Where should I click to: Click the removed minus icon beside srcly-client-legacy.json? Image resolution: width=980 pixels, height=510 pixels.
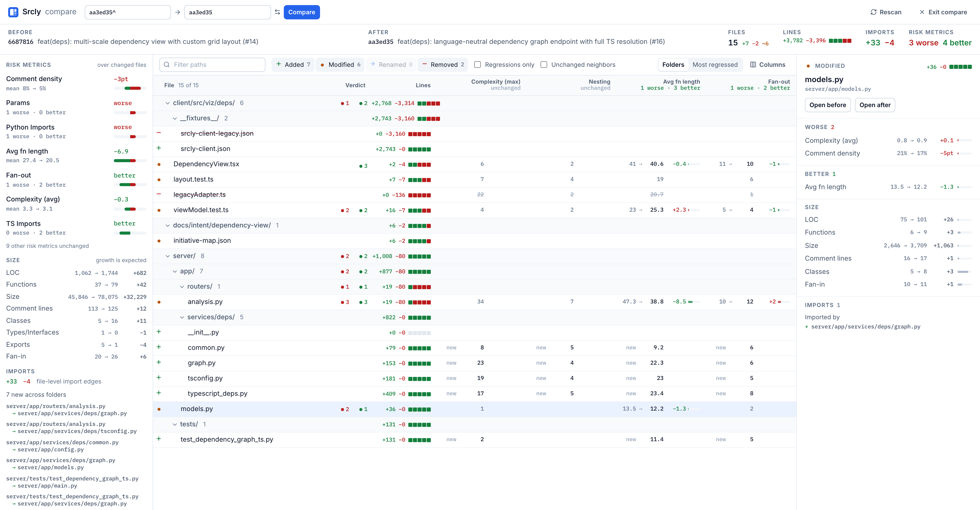pos(159,133)
